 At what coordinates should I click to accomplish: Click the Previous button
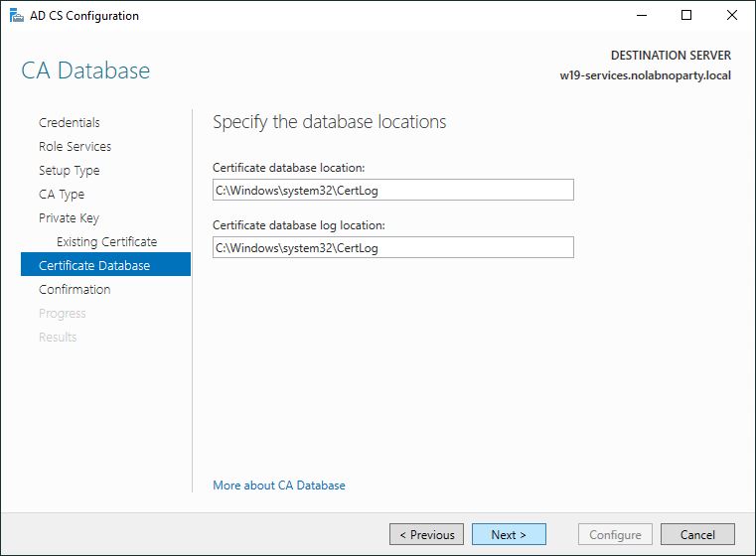click(426, 534)
